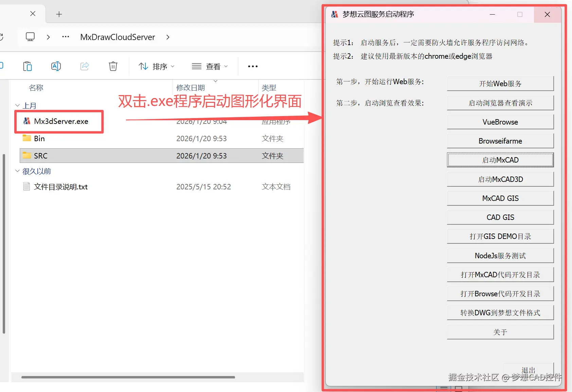
Task: Click the horizontal scrollbar in Explorer file list
Action: pyautogui.click(x=128, y=377)
